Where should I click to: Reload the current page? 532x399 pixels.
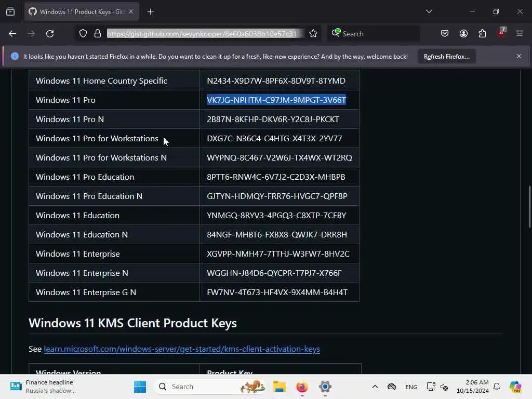pyautogui.click(x=50, y=34)
